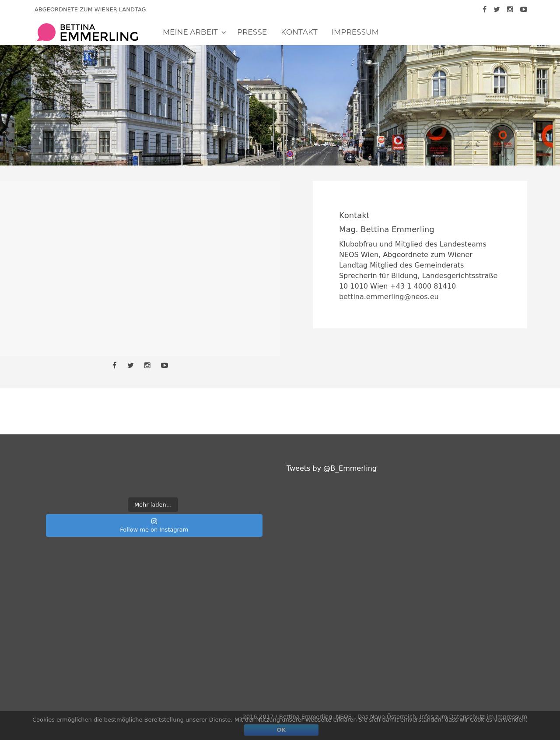Image resolution: width=560 pixels, height=740 pixels.
Task: Open the Meine Arbeit menu
Action: click(x=190, y=32)
